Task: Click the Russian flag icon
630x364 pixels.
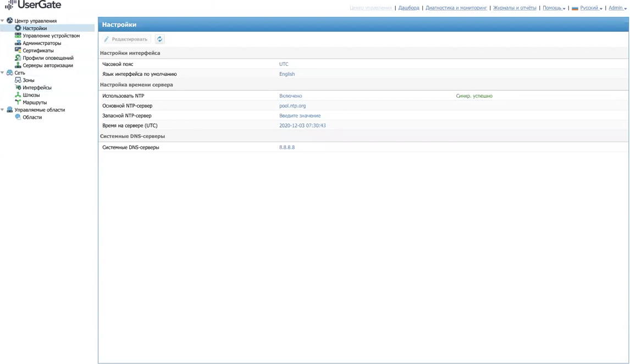Action: click(x=575, y=8)
